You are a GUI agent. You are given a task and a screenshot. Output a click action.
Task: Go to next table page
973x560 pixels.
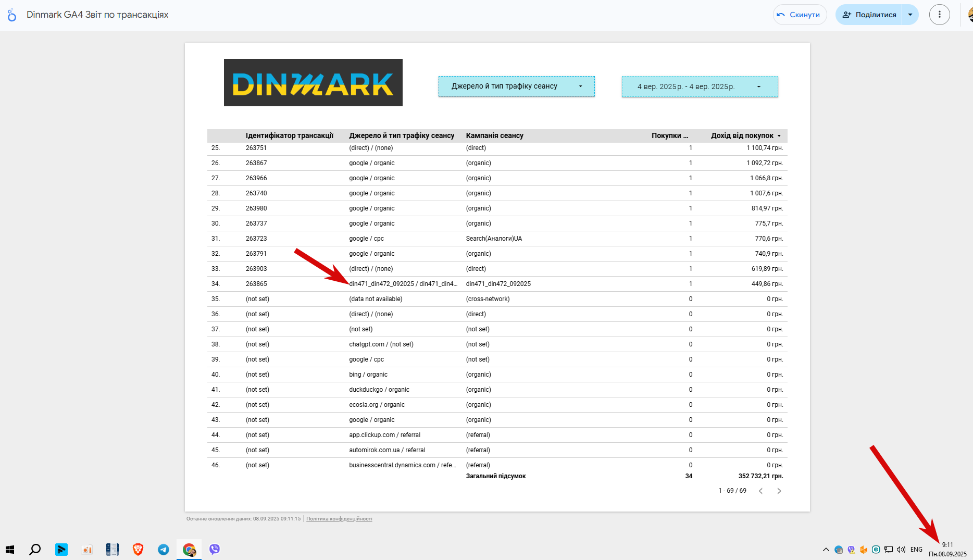pos(779,491)
